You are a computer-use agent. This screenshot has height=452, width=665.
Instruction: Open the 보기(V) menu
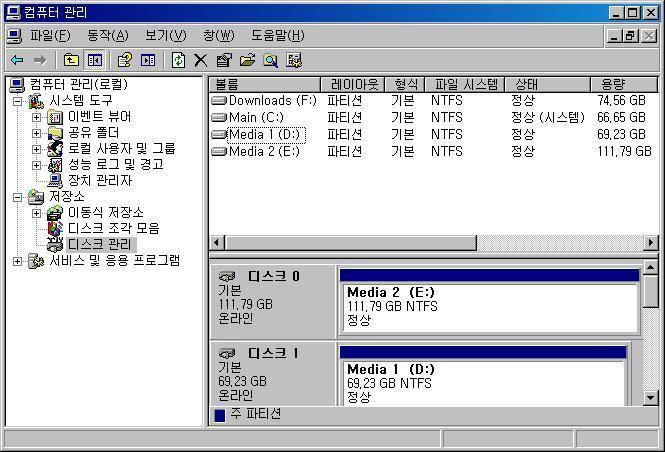[x=165, y=36]
